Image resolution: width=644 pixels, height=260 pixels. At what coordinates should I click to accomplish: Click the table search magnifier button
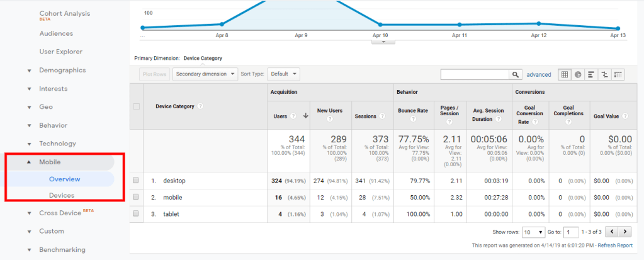point(516,74)
